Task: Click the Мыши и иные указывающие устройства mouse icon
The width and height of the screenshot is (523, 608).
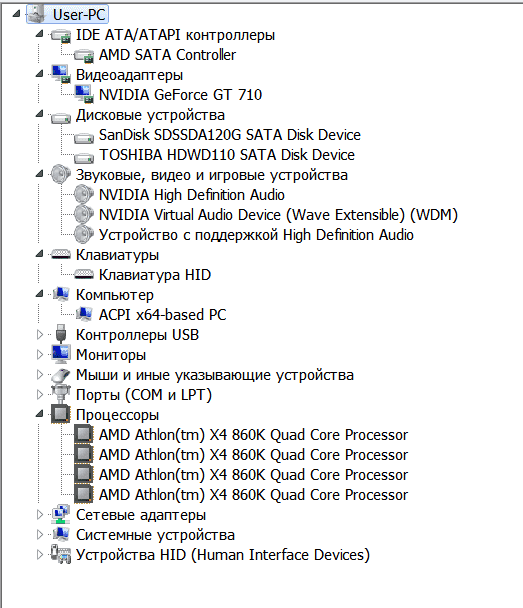Action: [x=61, y=375]
